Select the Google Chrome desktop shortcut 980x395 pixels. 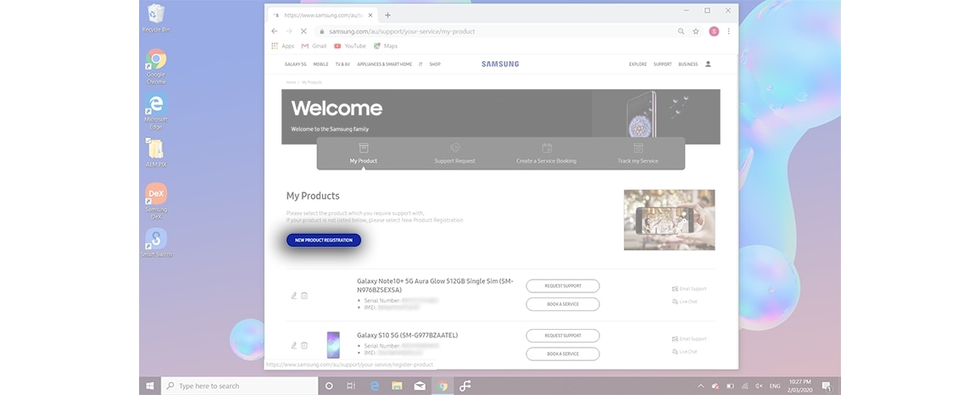pos(156,67)
